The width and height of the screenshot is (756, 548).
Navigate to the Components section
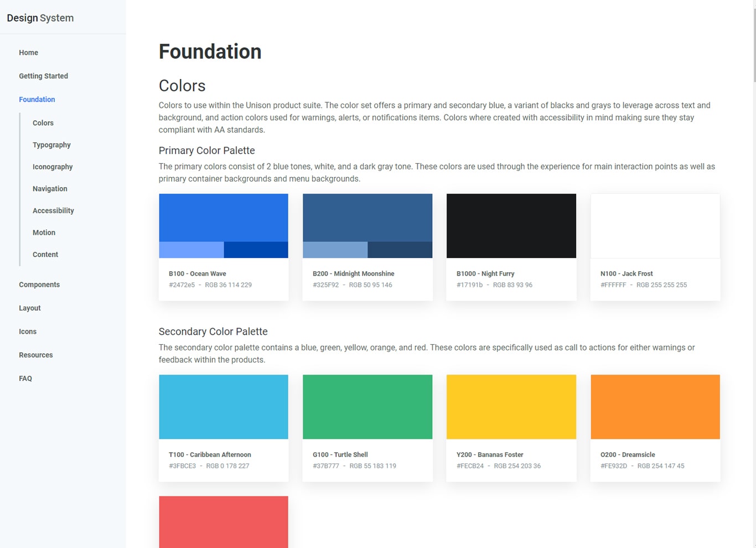click(x=39, y=285)
